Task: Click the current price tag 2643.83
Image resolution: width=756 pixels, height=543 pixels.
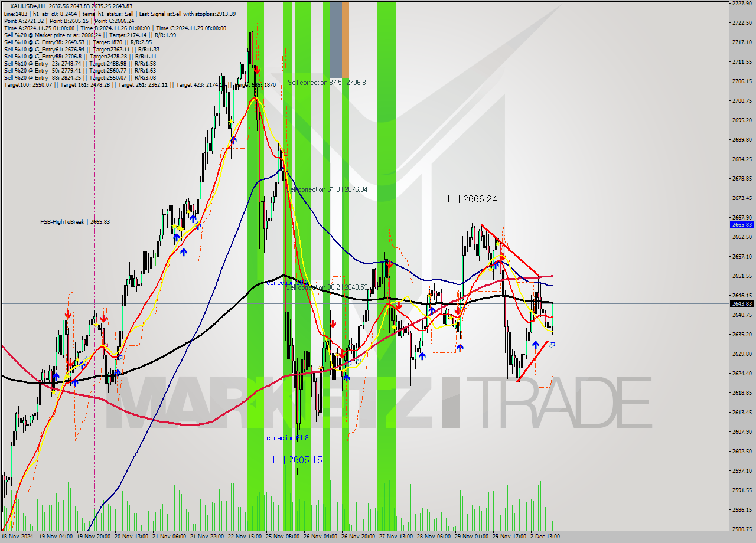Action: coord(742,303)
